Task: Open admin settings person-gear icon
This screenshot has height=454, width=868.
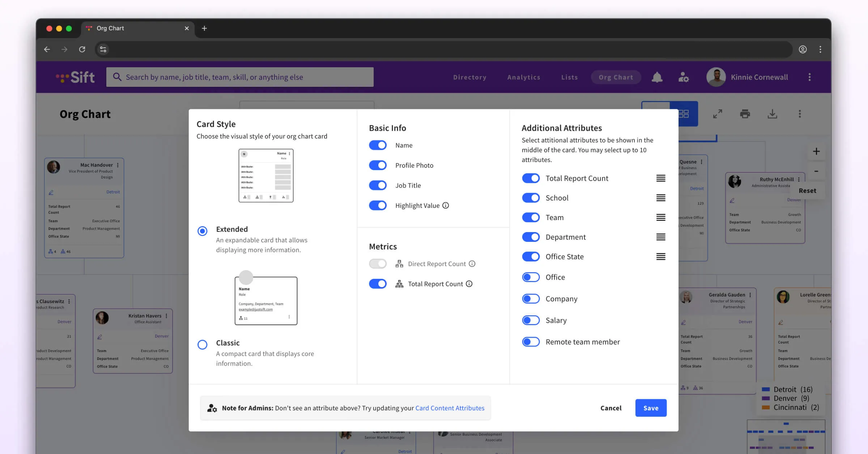Action: [x=683, y=77]
